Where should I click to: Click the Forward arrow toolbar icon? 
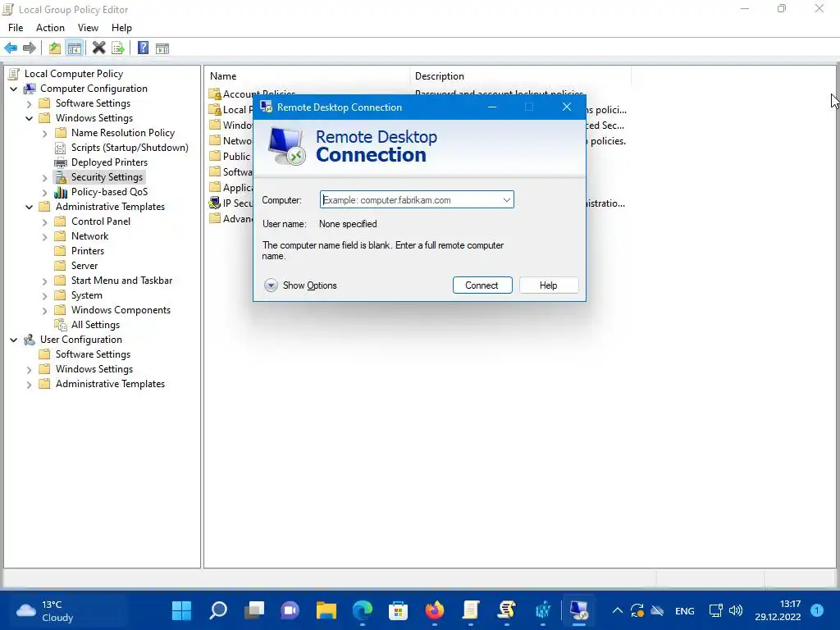[x=30, y=48]
